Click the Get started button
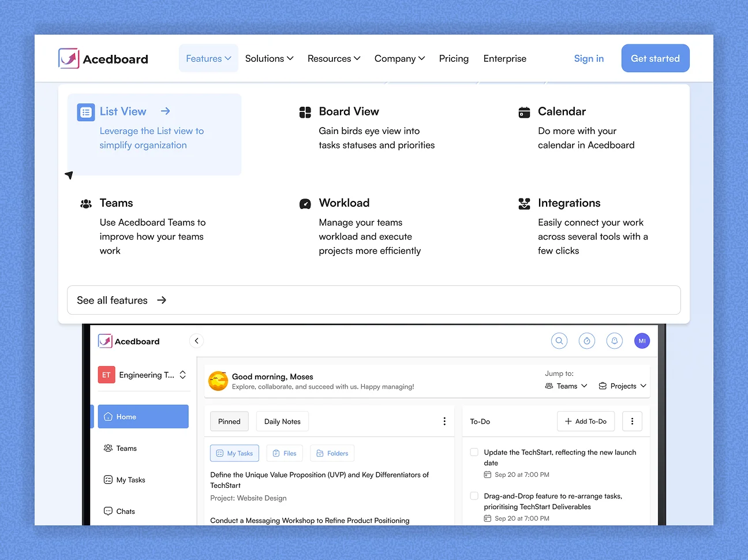Image resolution: width=748 pixels, height=560 pixels. [x=655, y=59]
